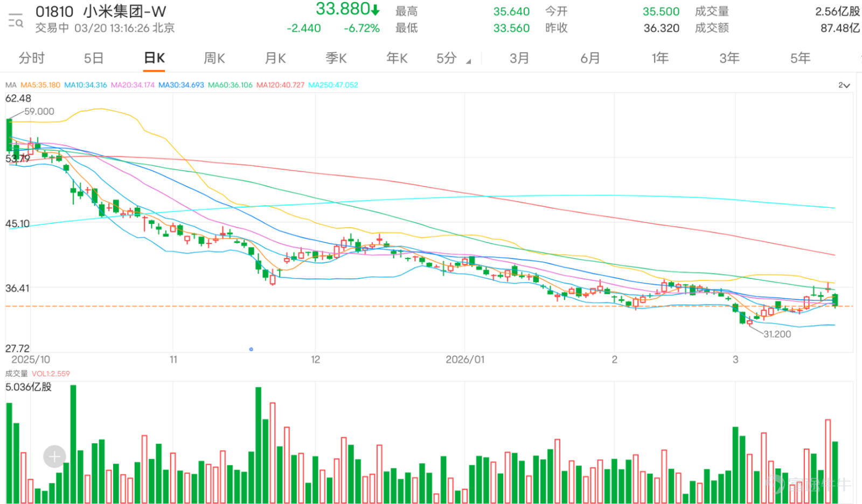
Task: Click the 45.10 price axis label
Action: 17,224
